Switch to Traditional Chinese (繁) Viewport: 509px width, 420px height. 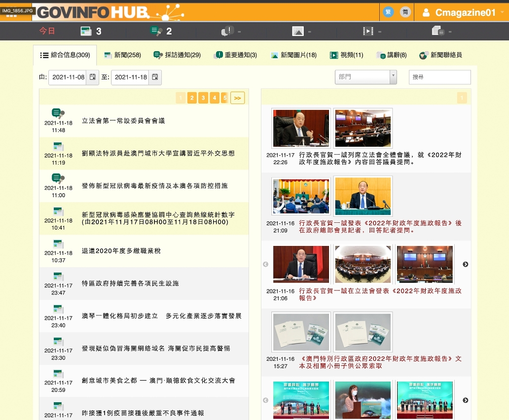click(388, 12)
